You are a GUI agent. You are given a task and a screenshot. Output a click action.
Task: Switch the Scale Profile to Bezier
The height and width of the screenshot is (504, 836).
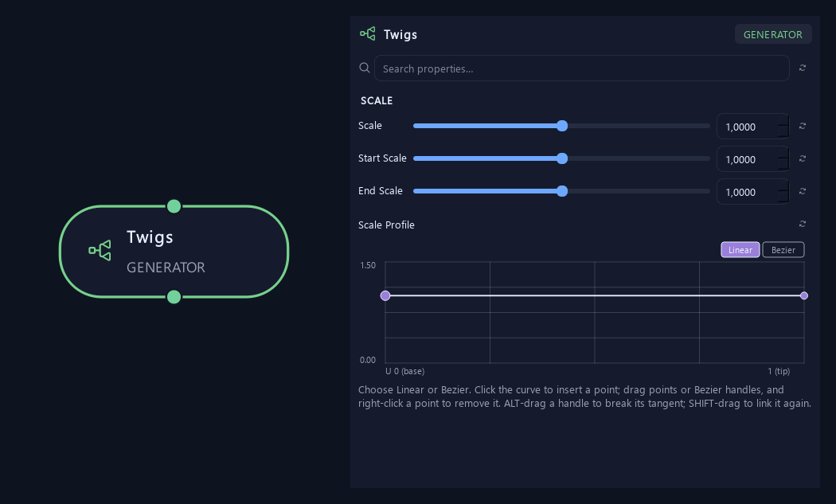point(783,249)
